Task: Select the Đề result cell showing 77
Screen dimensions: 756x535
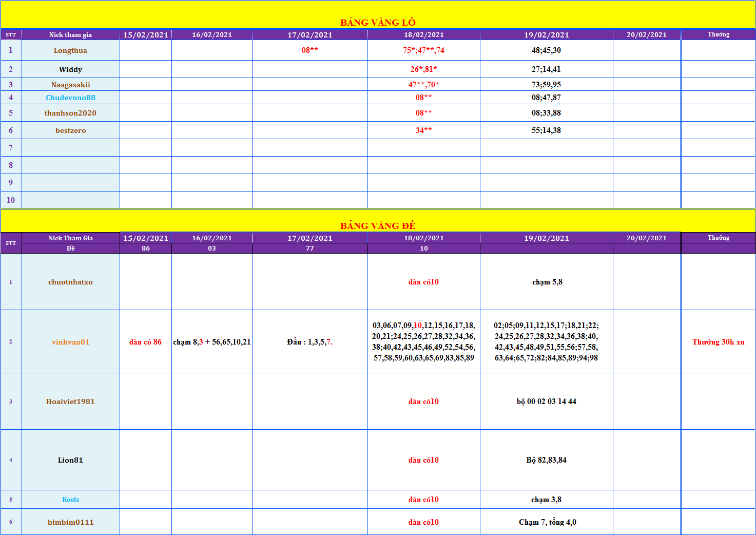Action: (x=309, y=249)
